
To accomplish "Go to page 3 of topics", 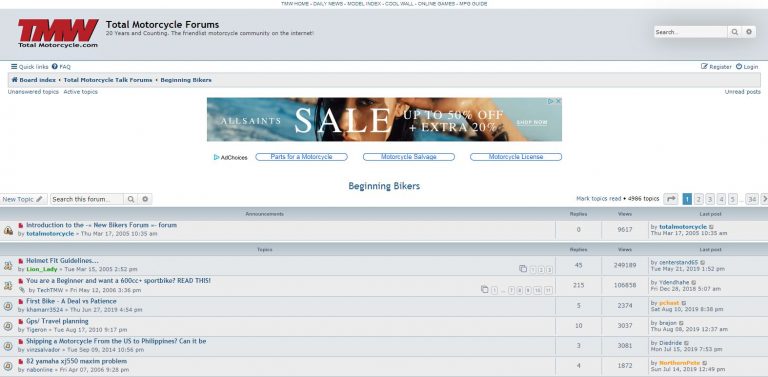I will pyautogui.click(x=710, y=199).
